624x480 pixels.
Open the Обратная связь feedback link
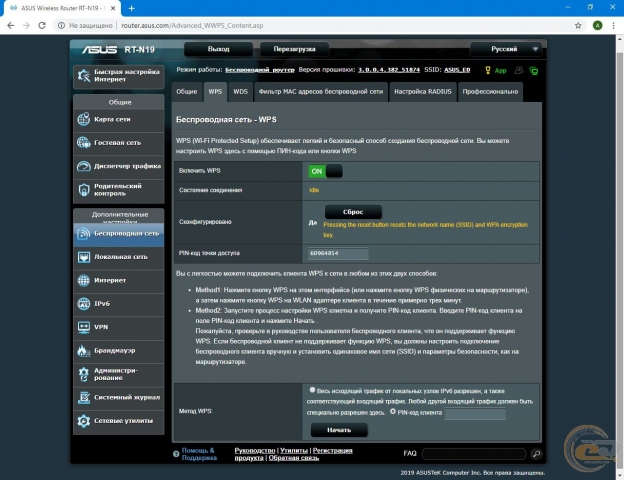click(294, 458)
